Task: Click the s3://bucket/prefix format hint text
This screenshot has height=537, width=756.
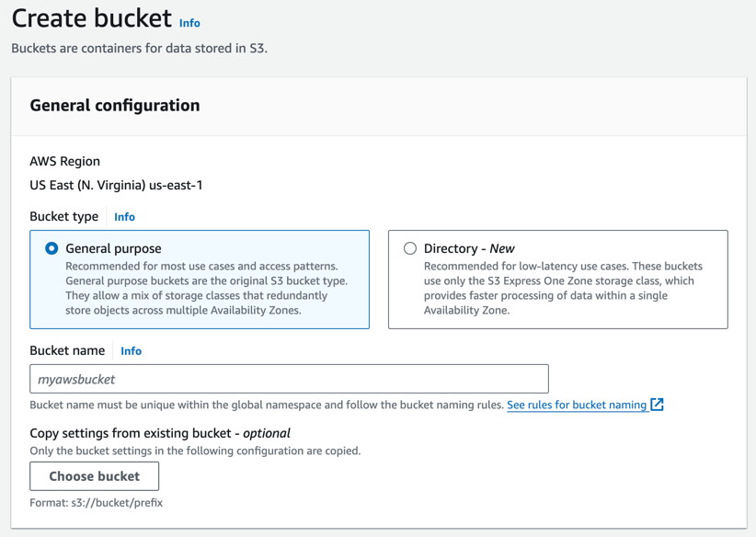Action: (x=97, y=502)
